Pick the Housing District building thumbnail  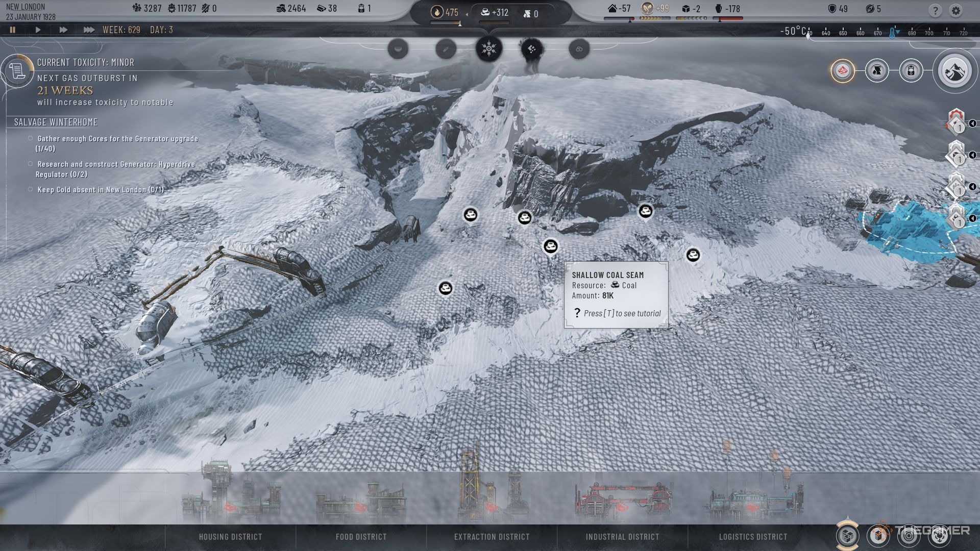pos(231,492)
